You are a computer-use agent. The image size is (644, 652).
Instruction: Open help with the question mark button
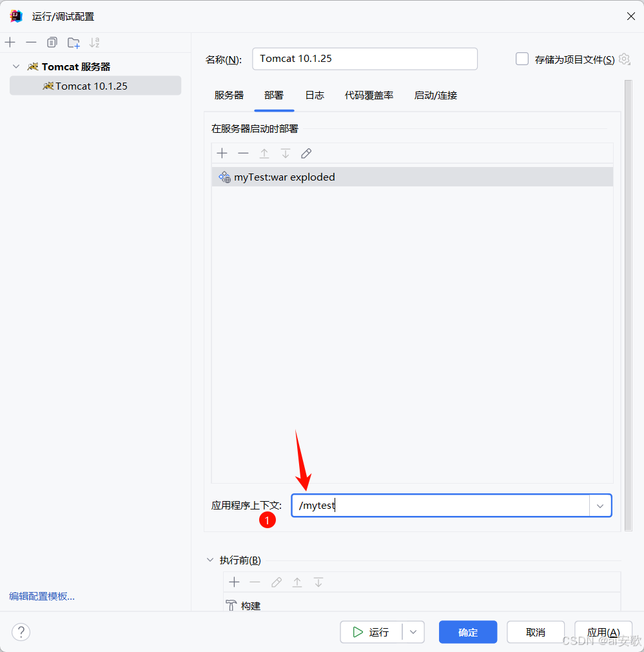point(21,632)
